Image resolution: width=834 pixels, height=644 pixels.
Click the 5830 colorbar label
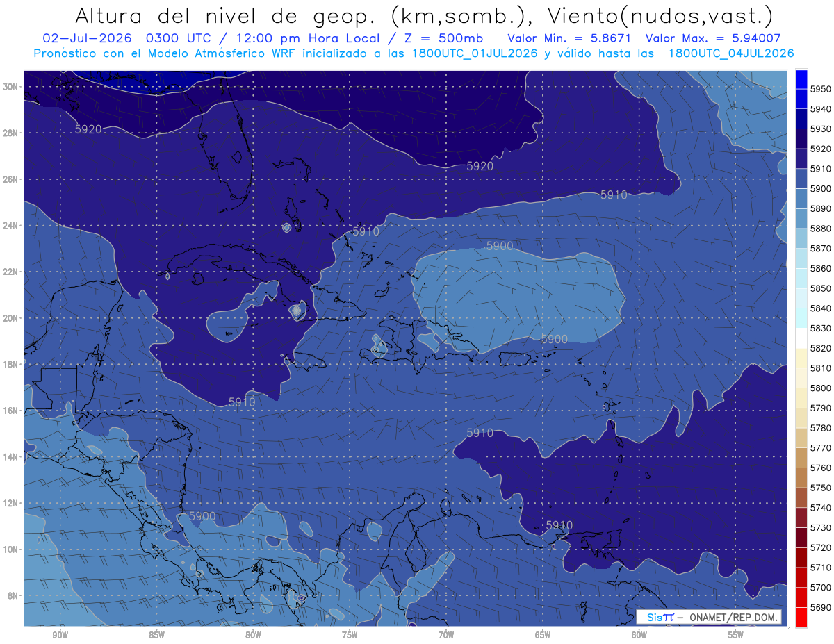821,328
